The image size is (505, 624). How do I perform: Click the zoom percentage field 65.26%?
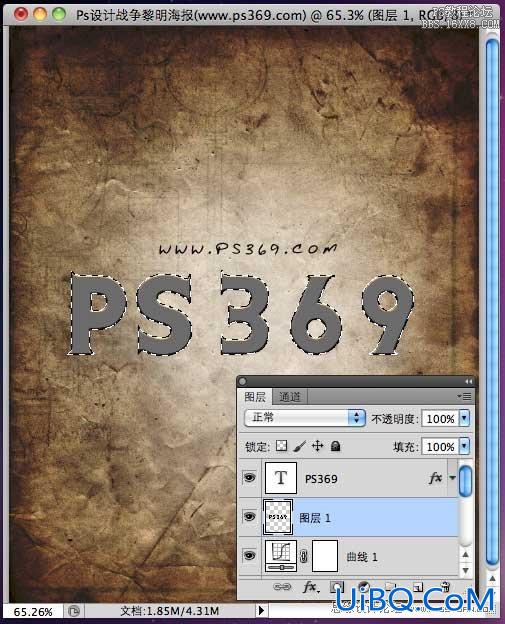point(33,612)
